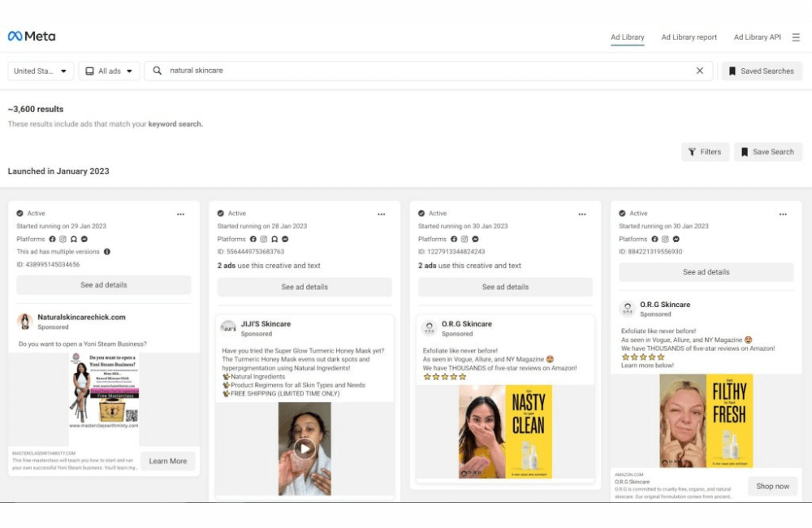Clear the search with X icon

(700, 71)
